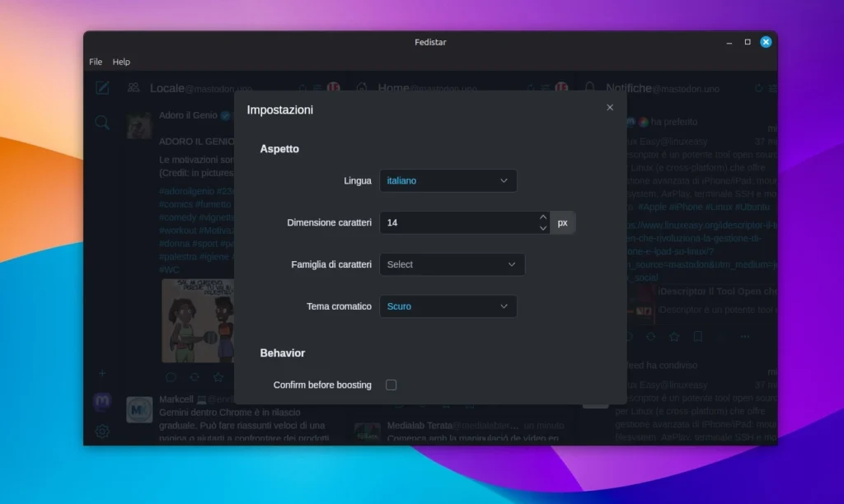Increase font size with the up arrow
Image resolution: width=844 pixels, height=504 pixels.
click(x=542, y=217)
